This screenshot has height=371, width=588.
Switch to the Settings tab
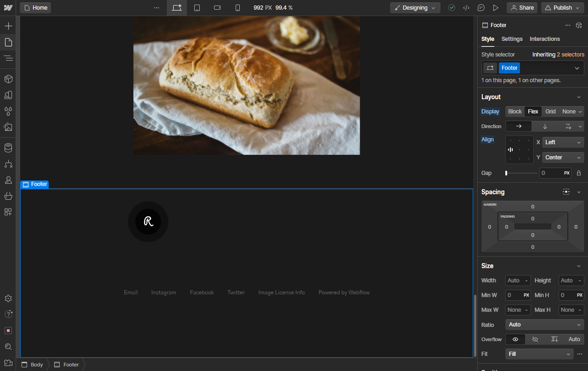coord(512,39)
